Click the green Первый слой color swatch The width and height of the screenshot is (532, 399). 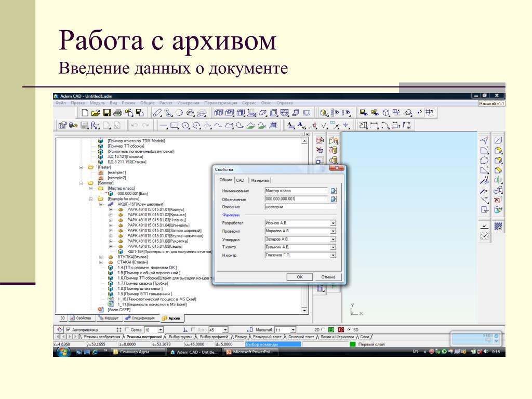pos(353,344)
